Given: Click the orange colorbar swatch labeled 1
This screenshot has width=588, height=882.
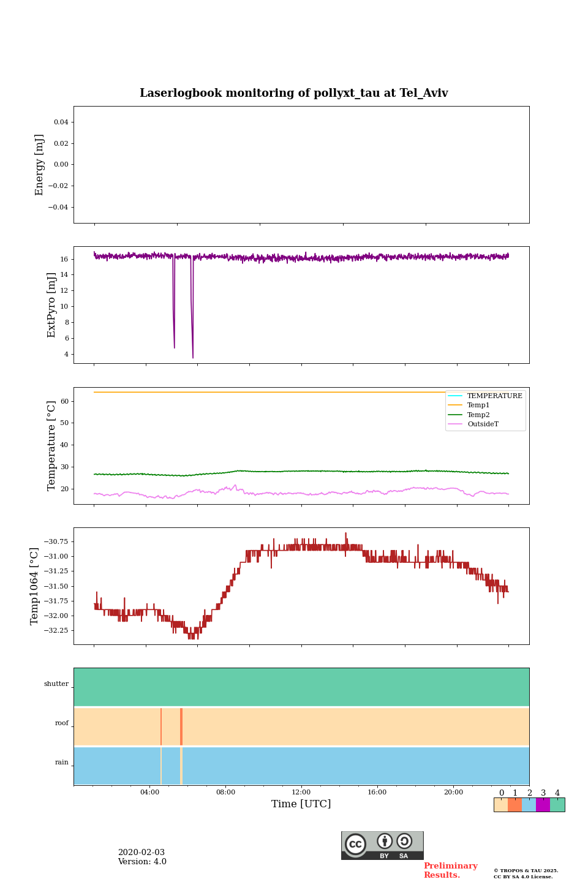Looking at the screenshot, I should point(514,805).
